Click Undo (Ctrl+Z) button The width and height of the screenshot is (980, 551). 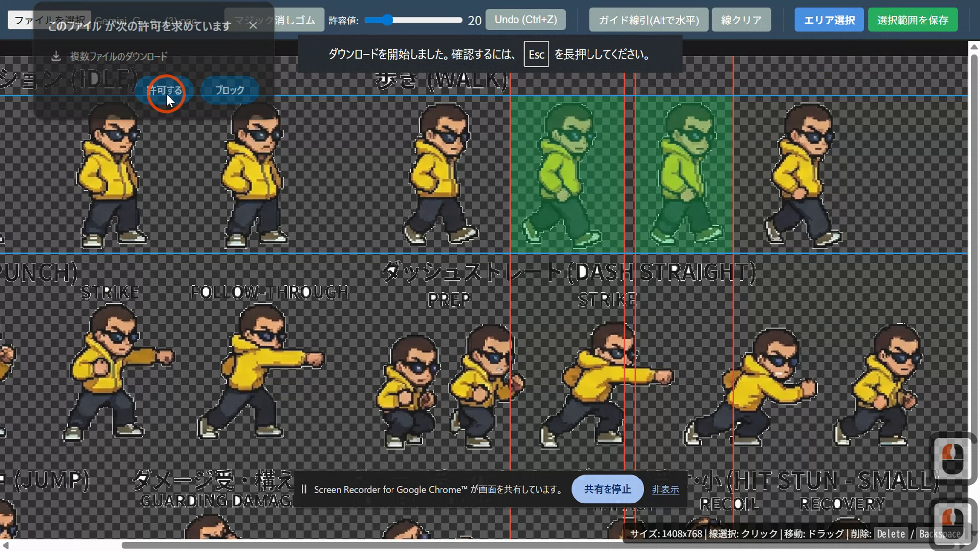click(526, 20)
